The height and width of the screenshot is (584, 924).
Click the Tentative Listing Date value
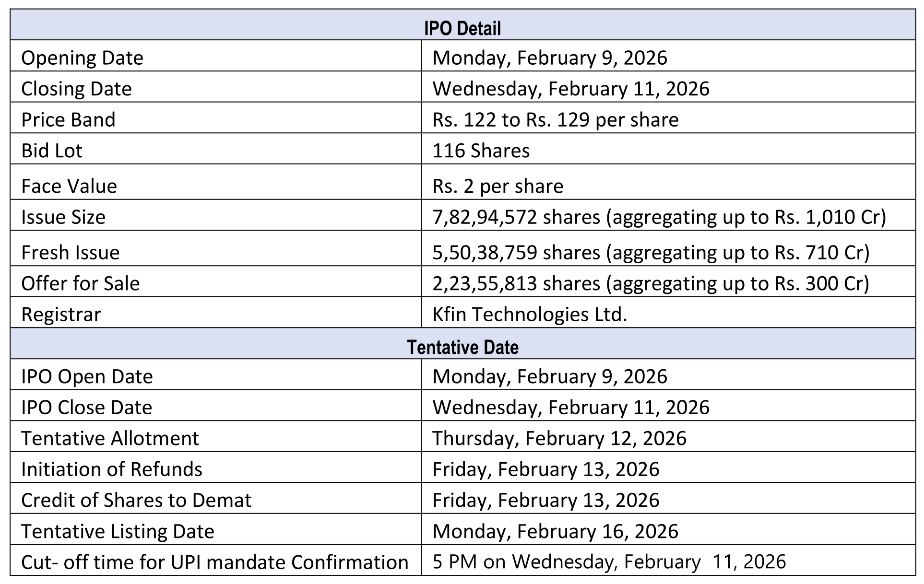555,532
